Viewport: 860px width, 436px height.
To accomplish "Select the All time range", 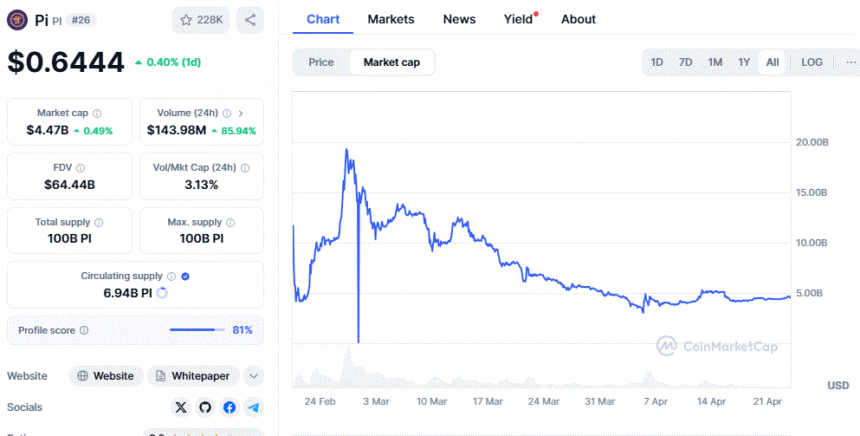I will click(772, 63).
